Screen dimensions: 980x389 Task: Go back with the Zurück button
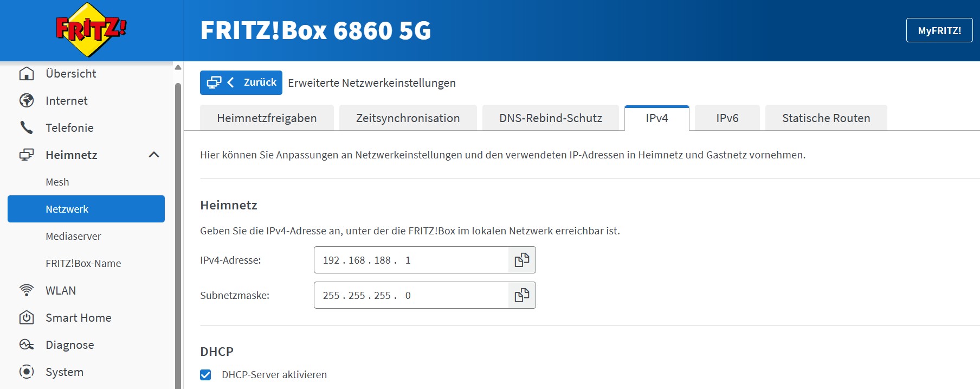coord(241,82)
